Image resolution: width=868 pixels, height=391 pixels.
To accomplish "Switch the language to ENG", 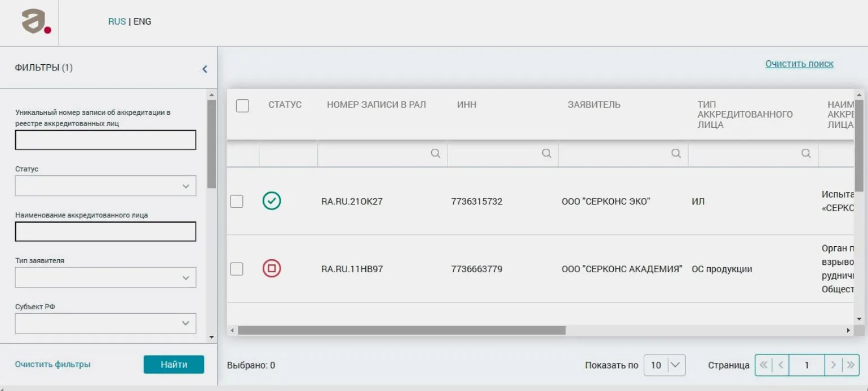I will [143, 22].
